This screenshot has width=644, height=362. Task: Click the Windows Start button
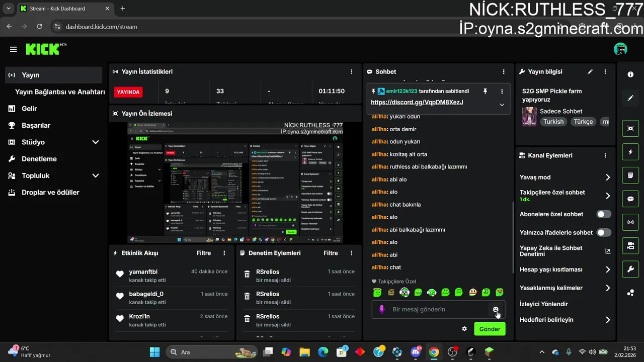click(x=154, y=352)
